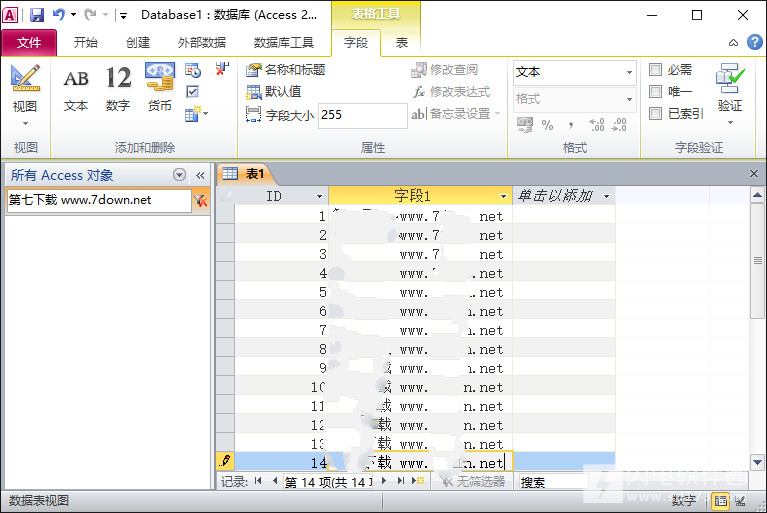Click the 视图 design view icon
The image size is (767, 513).
pyautogui.click(x=25, y=78)
